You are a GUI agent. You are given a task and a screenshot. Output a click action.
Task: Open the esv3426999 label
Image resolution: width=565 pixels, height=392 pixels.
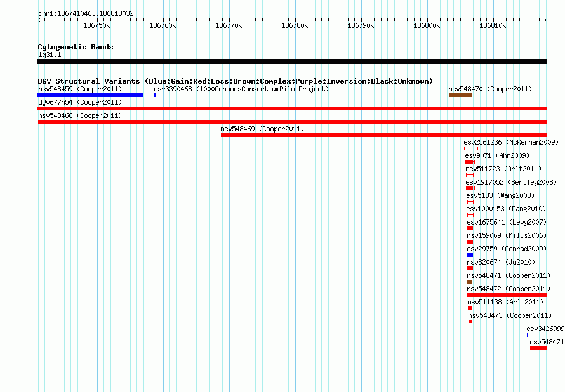pos(545,329)
